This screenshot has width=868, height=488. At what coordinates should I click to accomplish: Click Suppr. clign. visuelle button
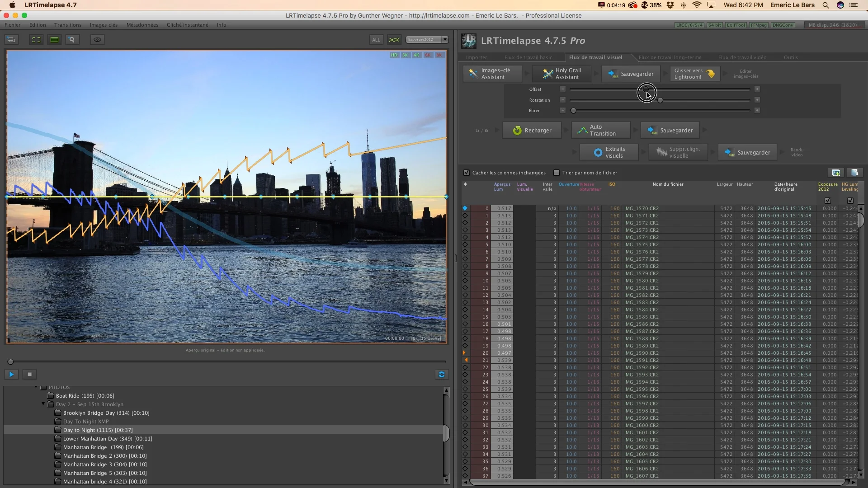(678, 152)
